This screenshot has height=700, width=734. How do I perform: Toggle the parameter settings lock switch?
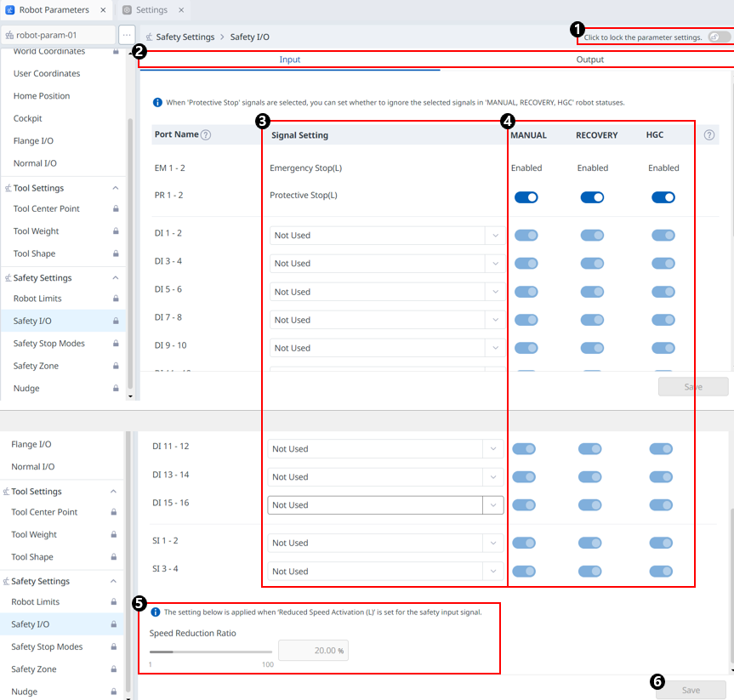point(719,37)
